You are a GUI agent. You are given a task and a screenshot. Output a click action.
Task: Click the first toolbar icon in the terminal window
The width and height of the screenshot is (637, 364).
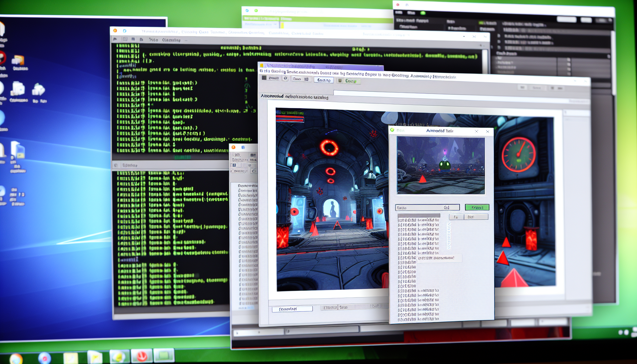[x=115, y=39]
